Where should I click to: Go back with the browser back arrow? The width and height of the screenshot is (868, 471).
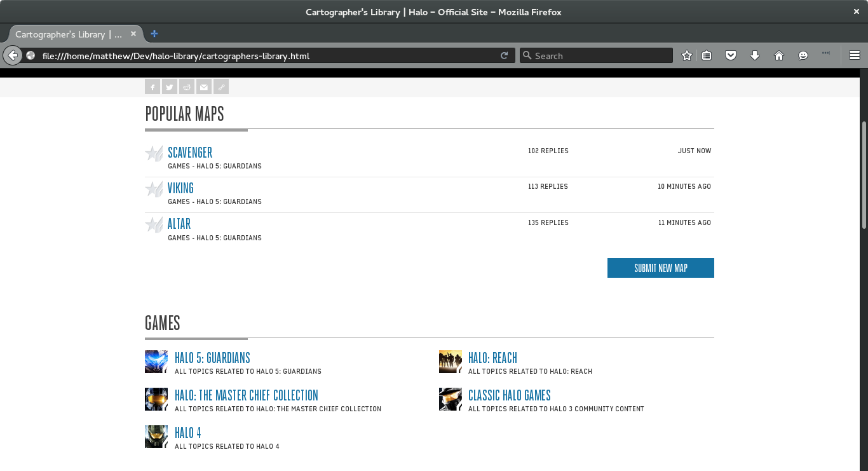(x=13, y=55)
